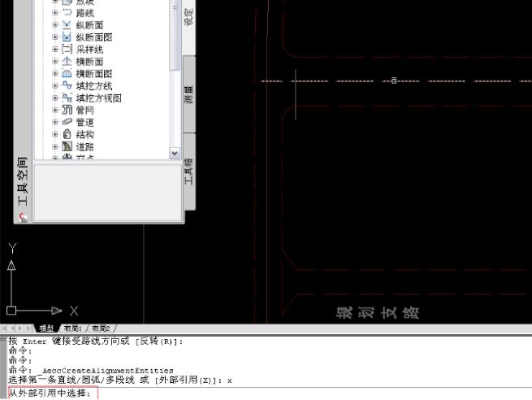Expand the 管道 tree node
Screen dimensions: 532x400
pos(55,122)
